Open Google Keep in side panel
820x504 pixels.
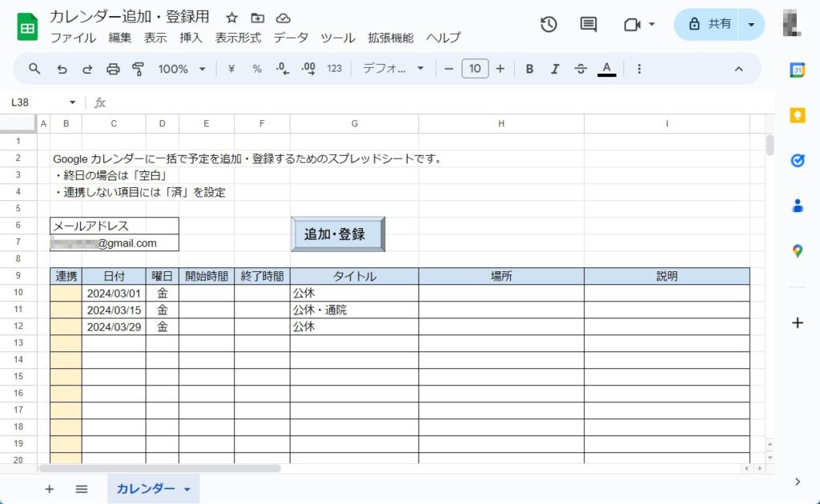coord(797,115)
